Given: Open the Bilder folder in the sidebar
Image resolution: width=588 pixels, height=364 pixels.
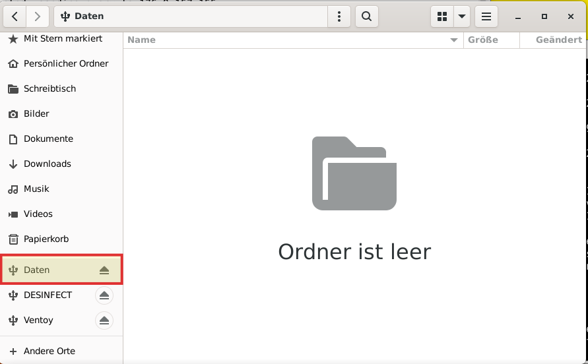Looking at the screenshot, I should (36, 114).
